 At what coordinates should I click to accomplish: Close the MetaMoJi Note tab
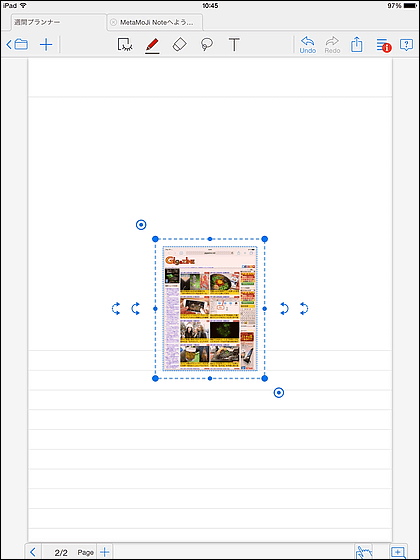coord(113,22)
